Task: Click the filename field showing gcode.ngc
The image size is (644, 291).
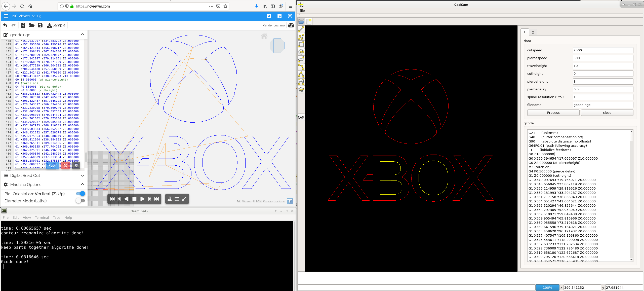Action: click(603, 105)
